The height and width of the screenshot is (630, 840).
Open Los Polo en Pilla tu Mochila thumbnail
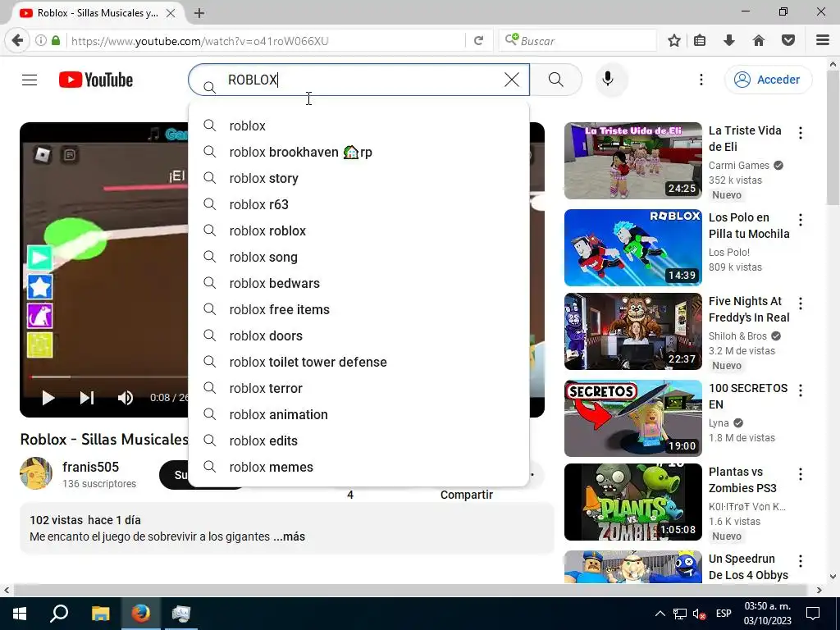pyautogui.click(x=633, y=248)
